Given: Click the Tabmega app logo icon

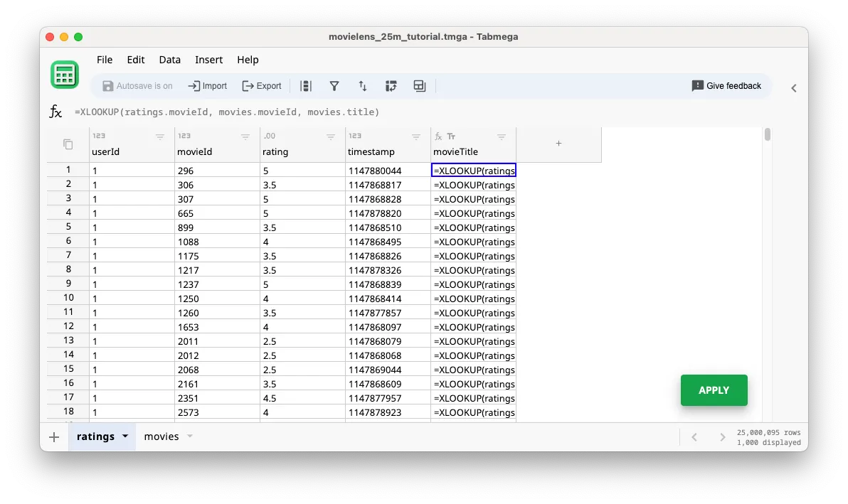Looking at the screenshot, I should point(65,74).
